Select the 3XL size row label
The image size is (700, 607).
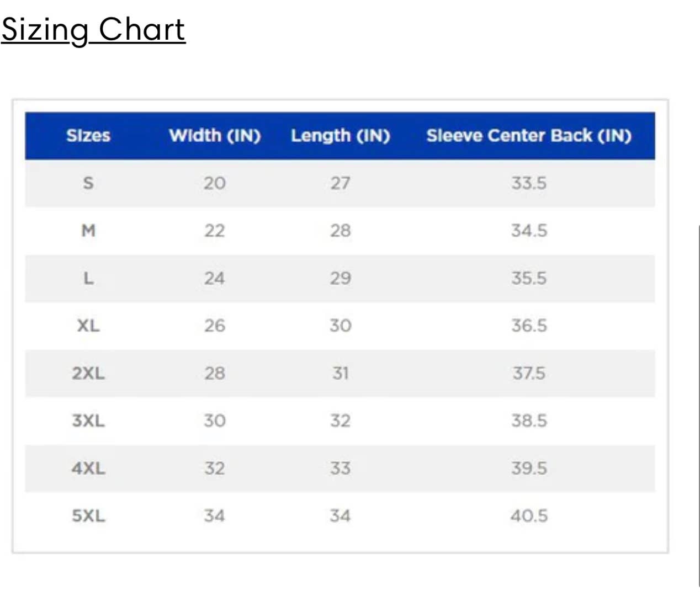pos(88,421)
